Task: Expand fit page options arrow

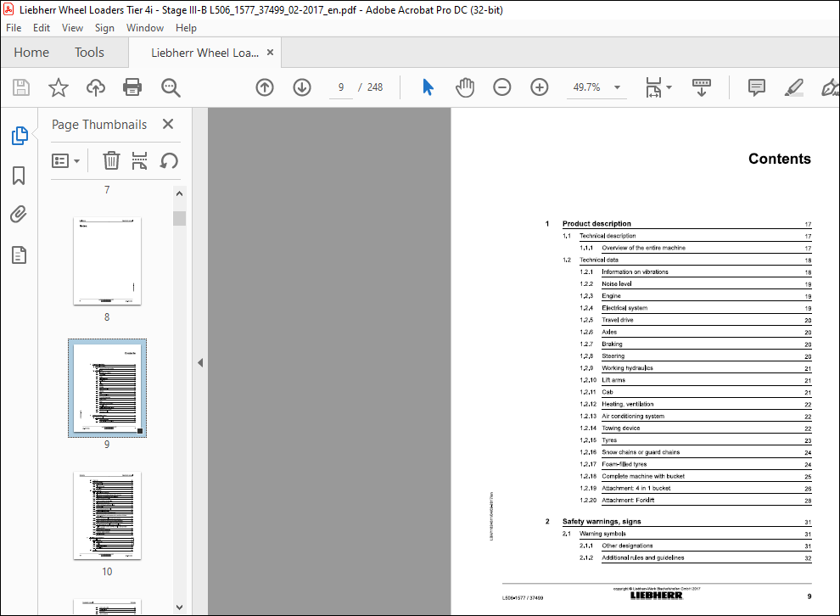Action: [669, 87]
